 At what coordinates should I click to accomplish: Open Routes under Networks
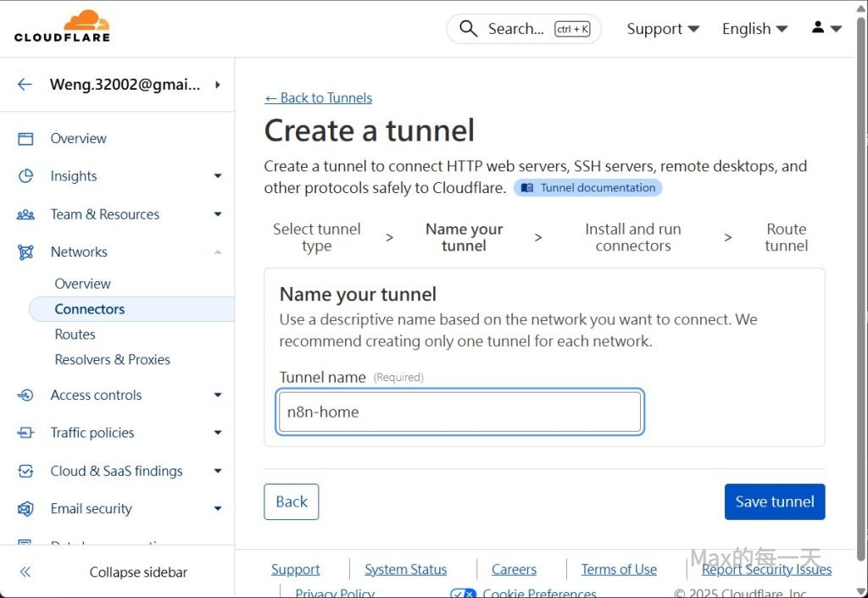[x=75, y=335]
